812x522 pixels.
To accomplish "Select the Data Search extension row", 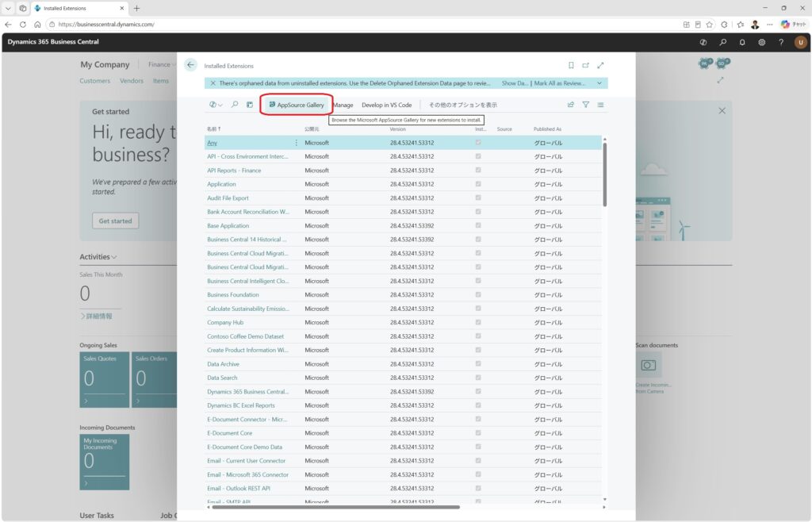I will tap(403, 378).
